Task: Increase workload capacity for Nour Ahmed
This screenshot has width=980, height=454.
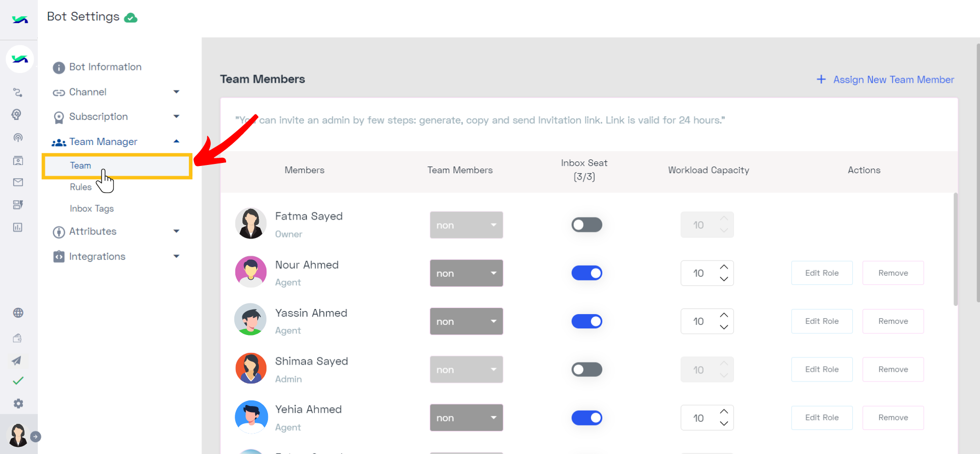Action: [724, 267]
